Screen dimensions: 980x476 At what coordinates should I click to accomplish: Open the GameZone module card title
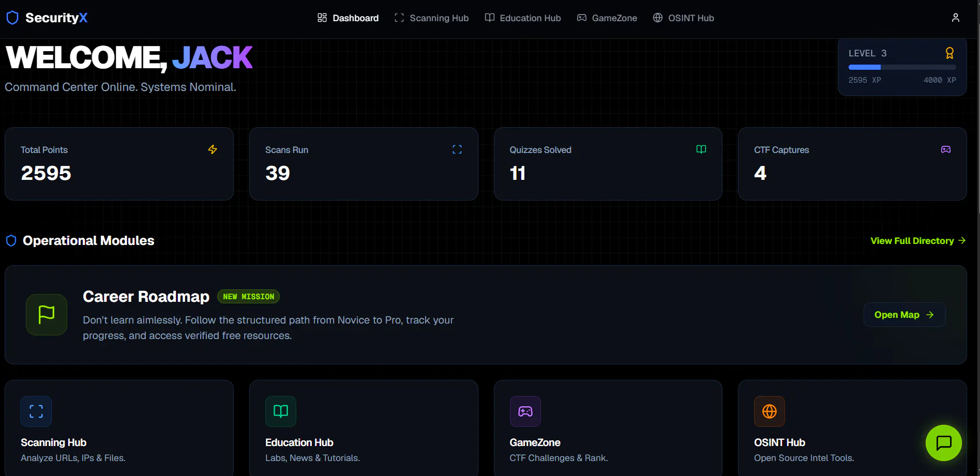[535, 442]
